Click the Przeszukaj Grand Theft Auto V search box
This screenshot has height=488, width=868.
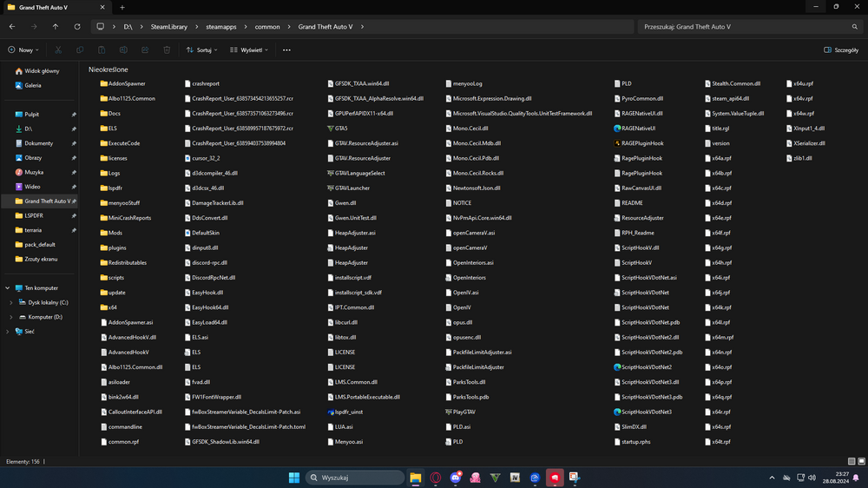pos(746,27)
